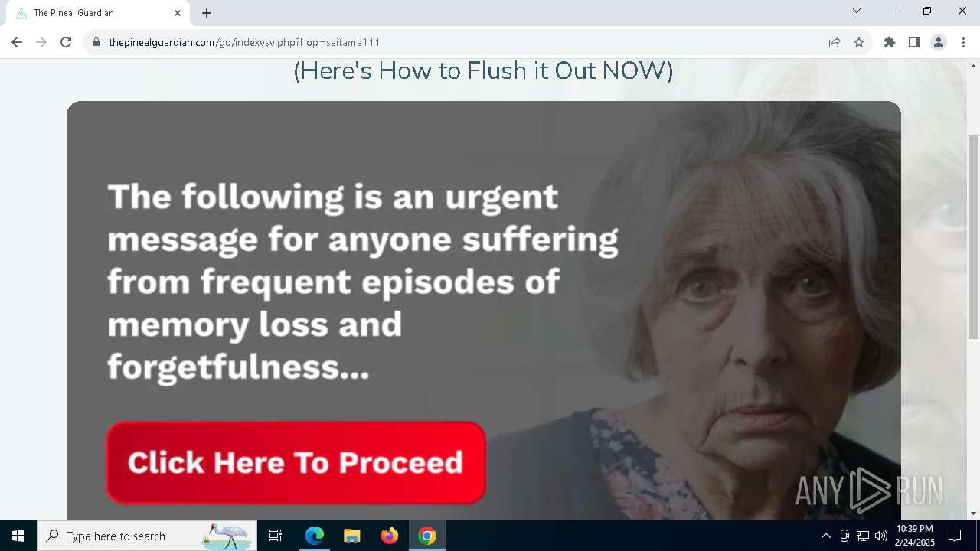This screenshot has width=980, height=551.
Task: Open a new browser tab
Action: pyautogui.click(x=207, y=13)
